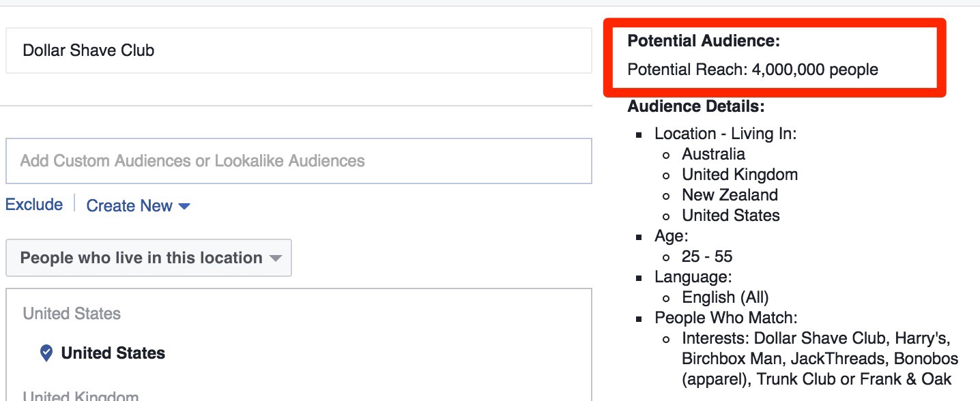The image size is (980, 401).
Task: Click the People Who Match label
Action: tap(726, 318)
